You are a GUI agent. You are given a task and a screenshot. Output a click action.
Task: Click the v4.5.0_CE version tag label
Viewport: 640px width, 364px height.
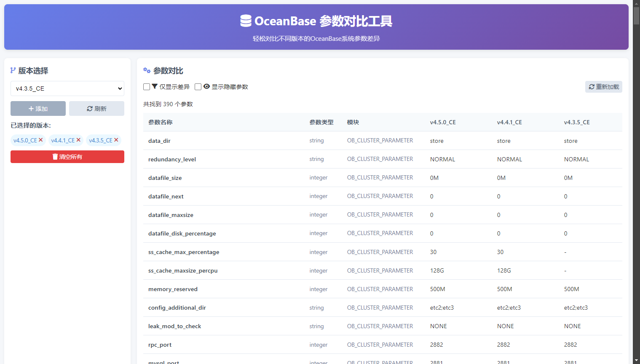25,140
